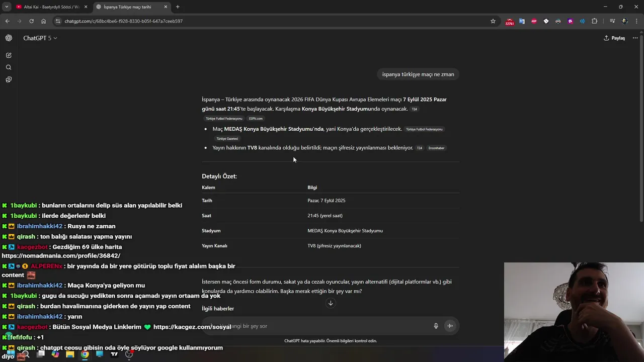This screenshot has height=362, width=644.
Task: Click the nomadmania.com profile link in chat
Action: pos(61,255)
